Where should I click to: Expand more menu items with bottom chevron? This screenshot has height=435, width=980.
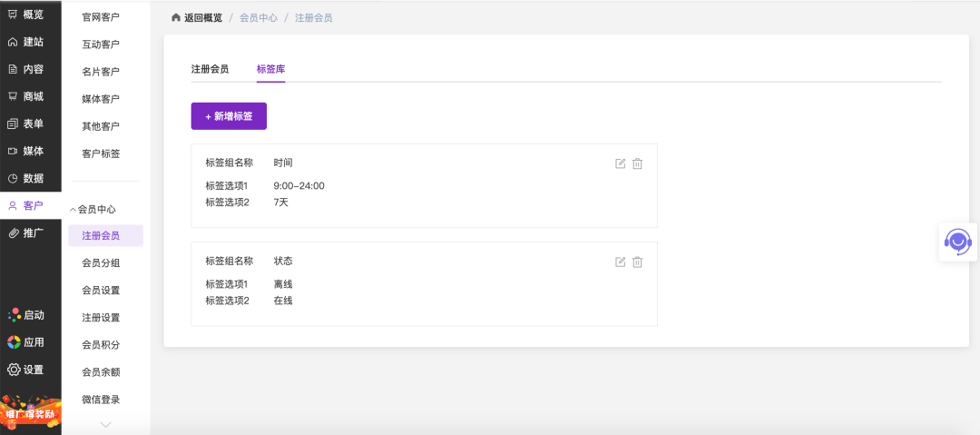pos(105,424)
